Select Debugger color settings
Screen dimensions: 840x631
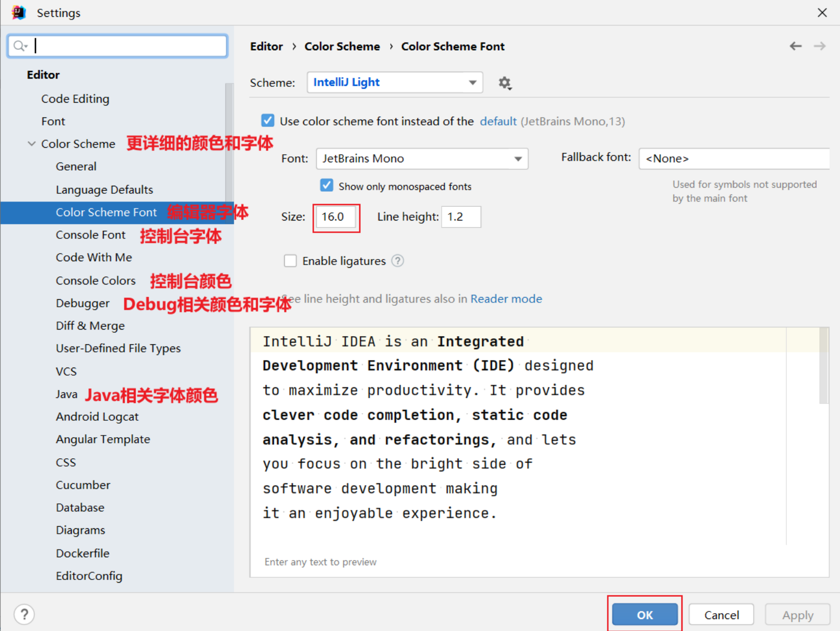83,303
